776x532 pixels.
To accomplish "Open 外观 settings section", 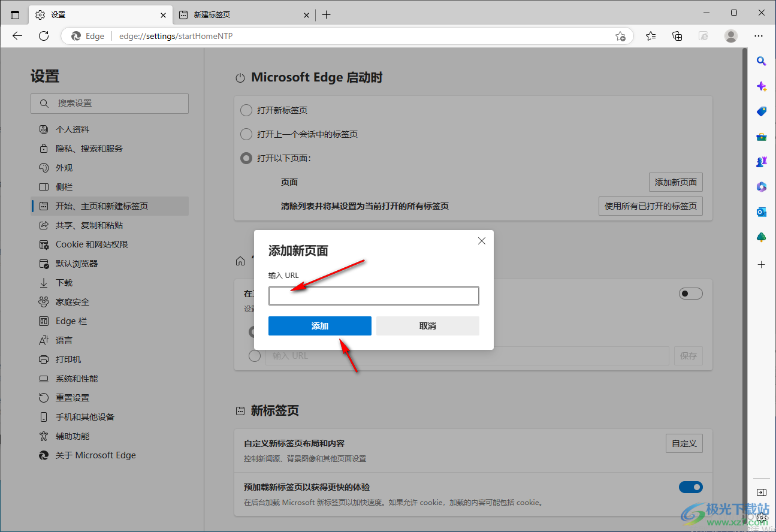I will coord(110,168).
